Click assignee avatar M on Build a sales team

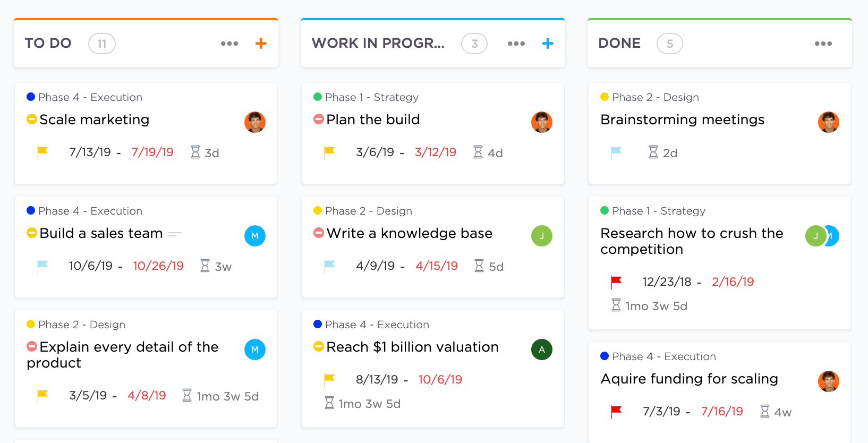255,236
